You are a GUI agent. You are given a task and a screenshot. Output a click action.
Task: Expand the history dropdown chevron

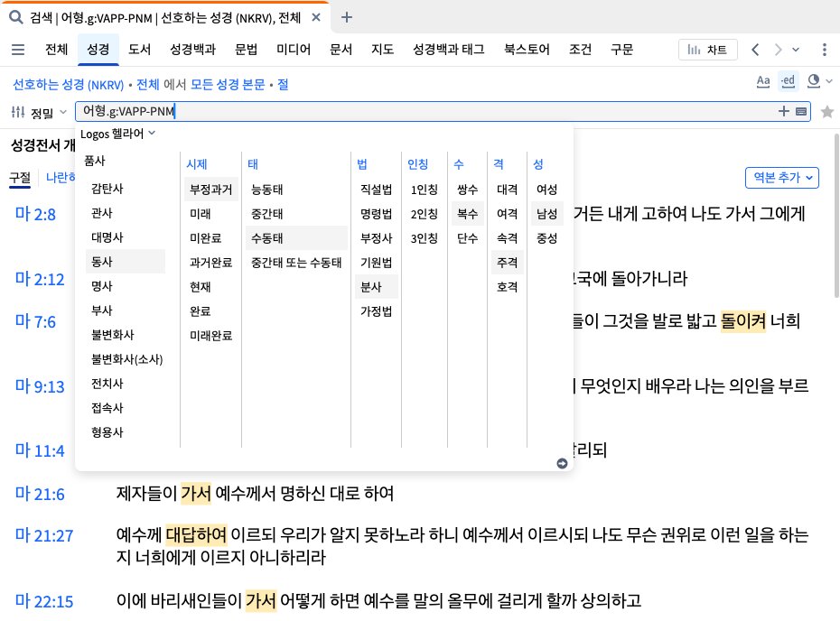(x=796, y=50)
